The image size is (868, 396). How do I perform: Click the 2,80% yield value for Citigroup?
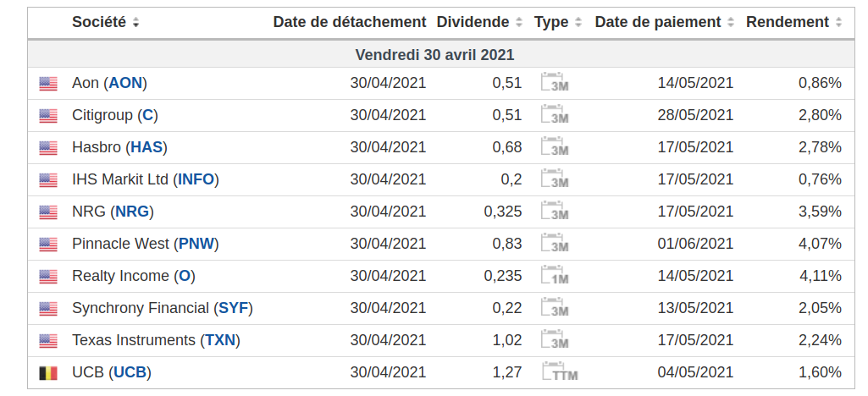pos(820,115)
